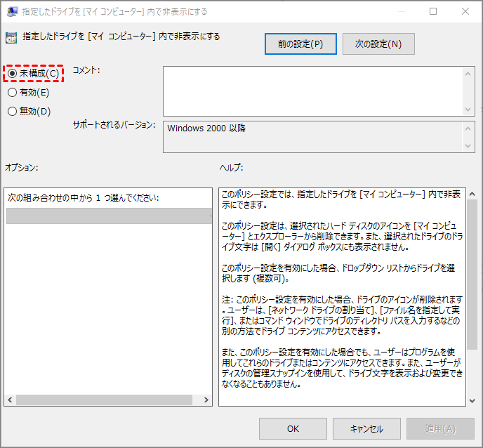483x448 pixels.
Task: Click the right arrow of options horizontal scrollbar
Action: pos(206,400)
